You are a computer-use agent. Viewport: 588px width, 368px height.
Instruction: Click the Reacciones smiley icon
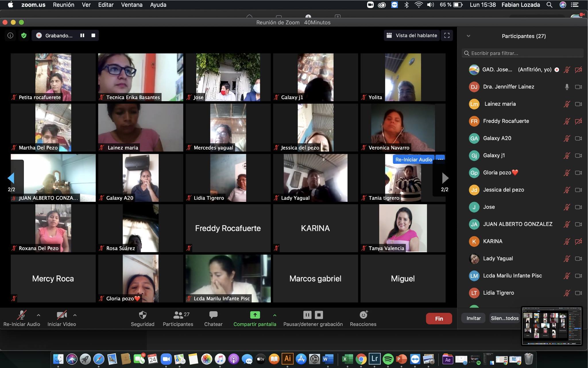363,315
